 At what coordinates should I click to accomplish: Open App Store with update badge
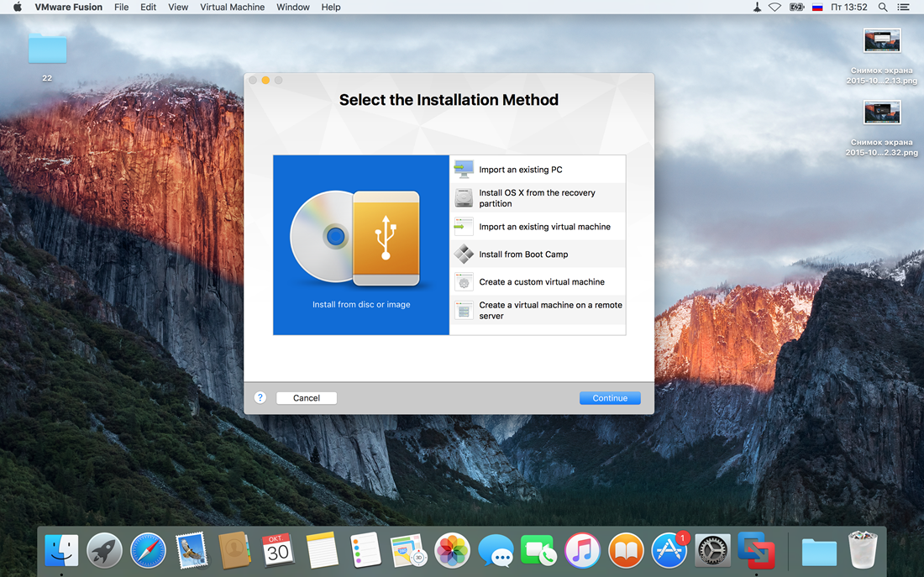669,551
